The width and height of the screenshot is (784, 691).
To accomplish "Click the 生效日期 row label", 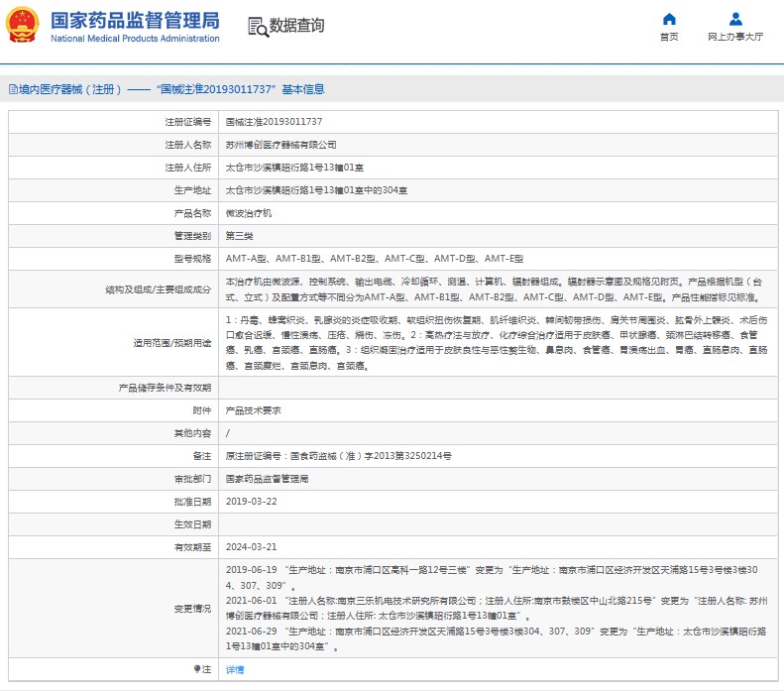I will (192, 524).
